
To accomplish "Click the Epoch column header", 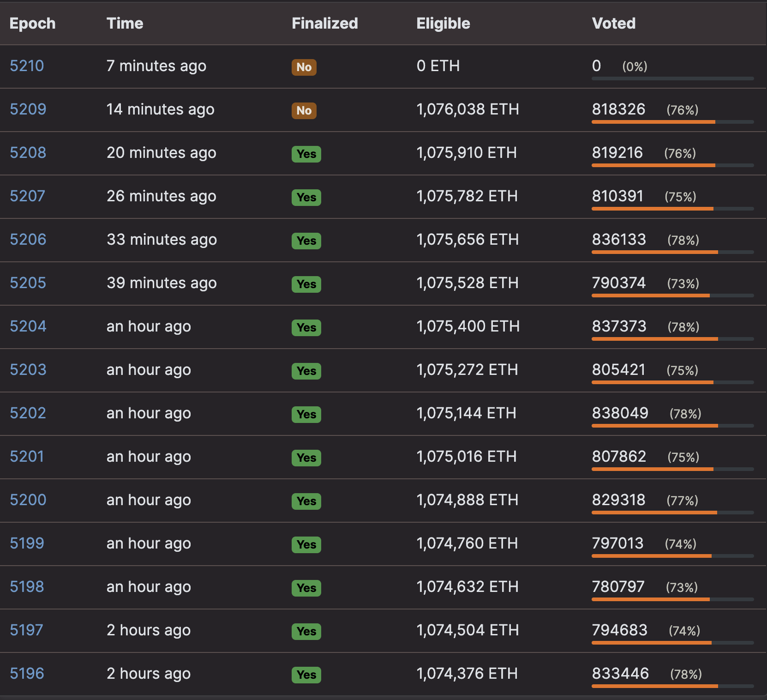I will 32,24.
